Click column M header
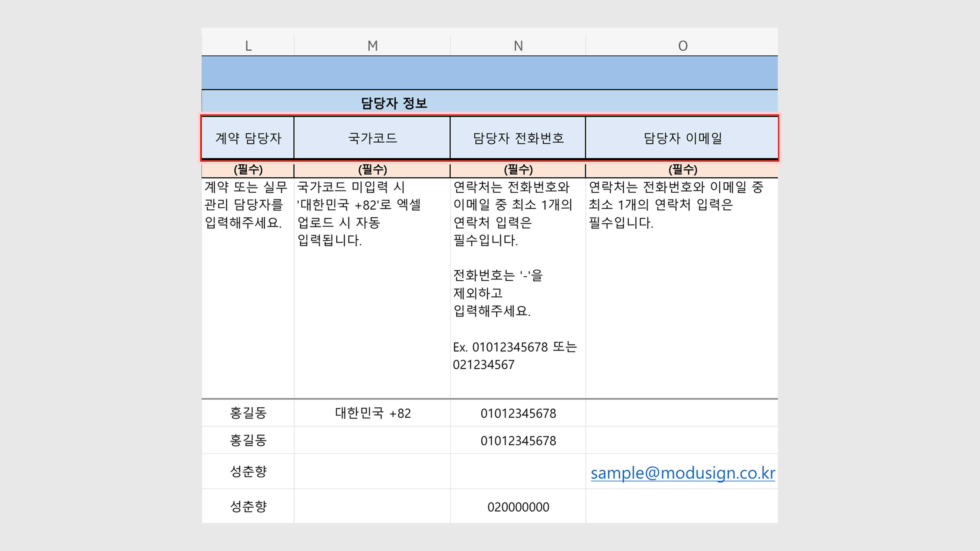Viewport: 980px width, 551px height. [372, 46]
